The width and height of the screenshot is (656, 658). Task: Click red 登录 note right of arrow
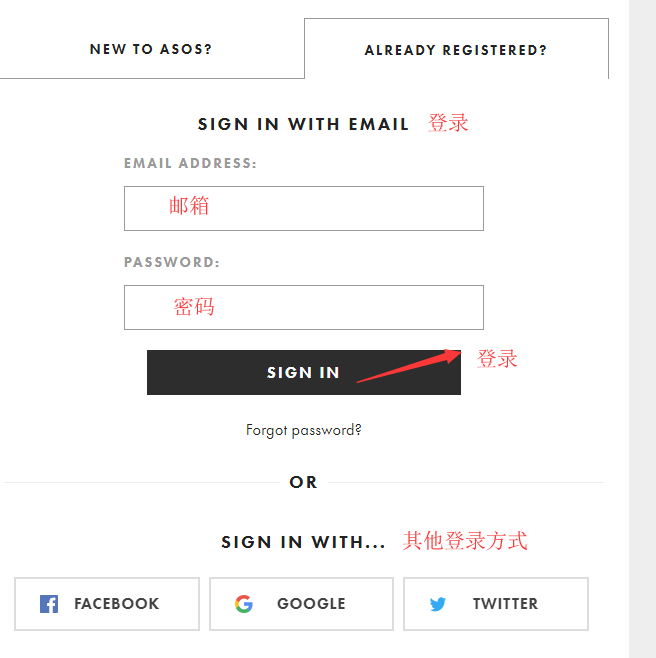click(x=497, y=358)
